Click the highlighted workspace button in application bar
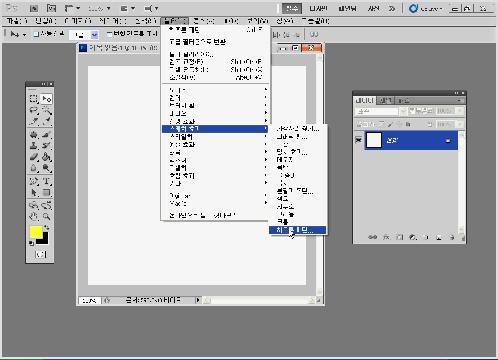 click(x=292, y=8)
